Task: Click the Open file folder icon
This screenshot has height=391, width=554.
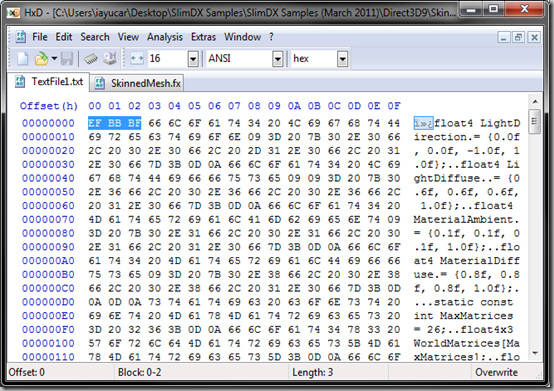Action: pos(41,58)
